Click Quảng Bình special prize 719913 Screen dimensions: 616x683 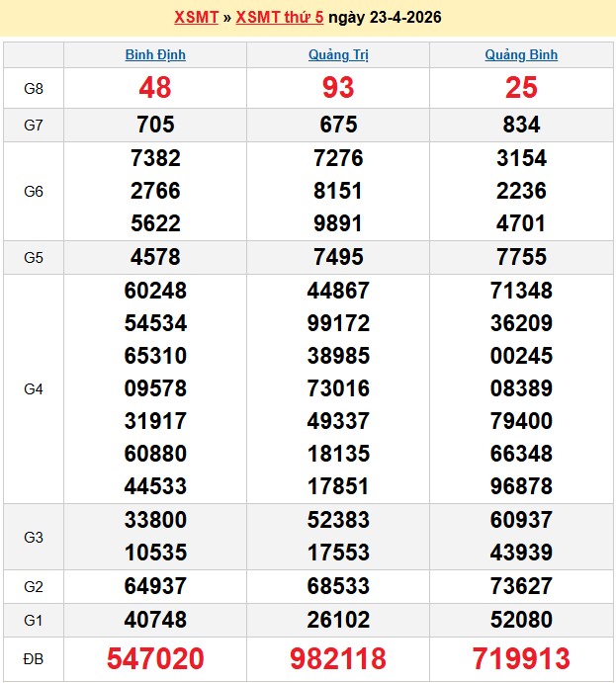coord(521,658)
